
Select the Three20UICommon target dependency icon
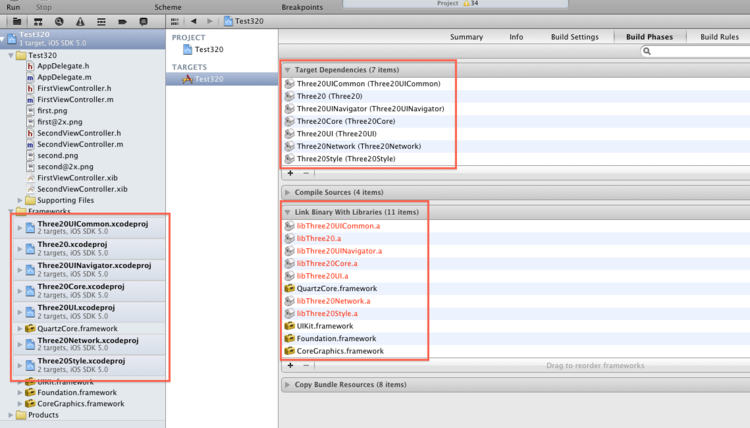tap(289, 84)
